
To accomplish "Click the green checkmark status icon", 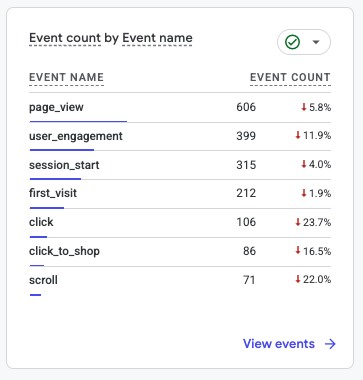I will 292,42.
